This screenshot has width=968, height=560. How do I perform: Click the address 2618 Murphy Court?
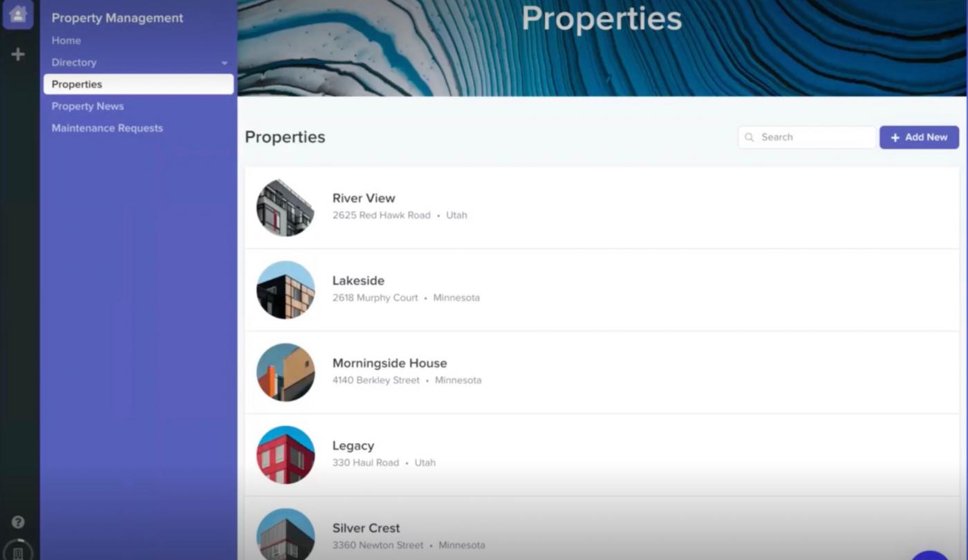(375, 298)
